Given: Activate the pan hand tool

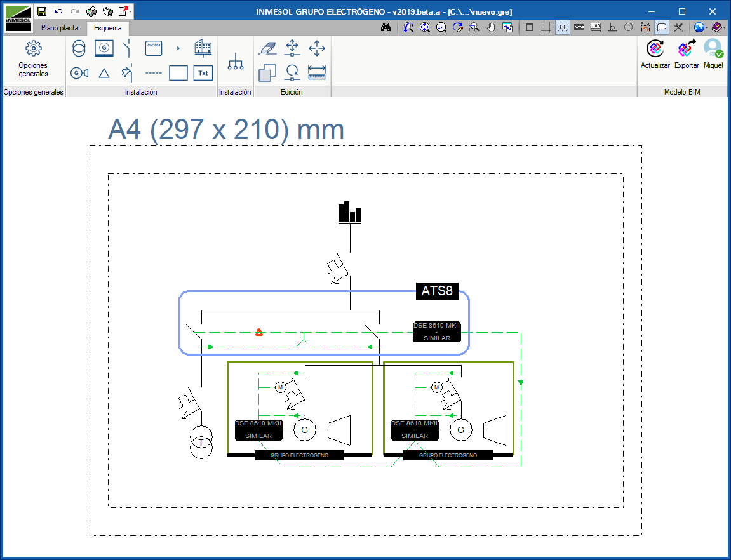Looking at the screenshot, I should point(491,27).
